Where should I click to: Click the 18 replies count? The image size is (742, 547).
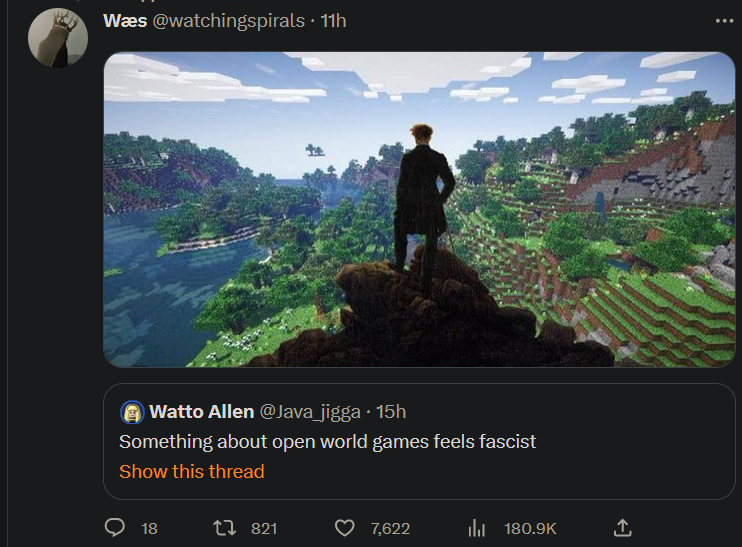point(149,528)
